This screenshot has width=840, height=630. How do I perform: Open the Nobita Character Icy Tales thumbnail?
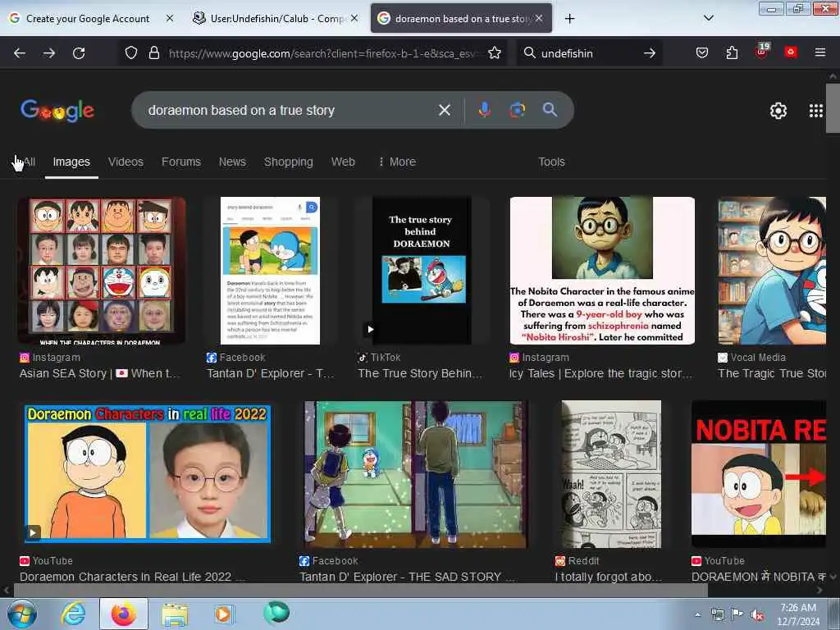click(602, 271)
